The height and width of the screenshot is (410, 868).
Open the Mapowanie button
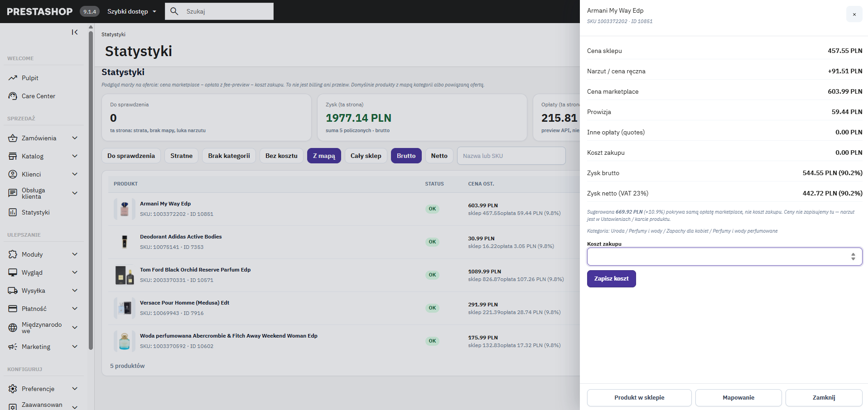coord(738,398)
